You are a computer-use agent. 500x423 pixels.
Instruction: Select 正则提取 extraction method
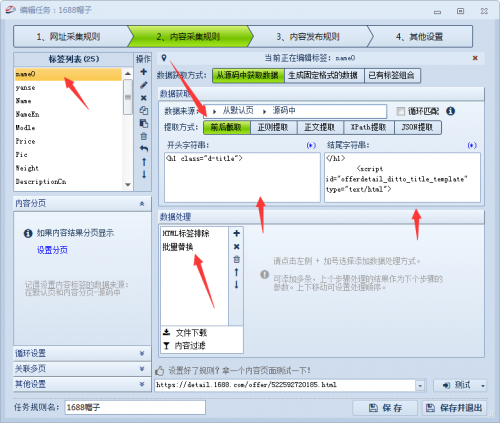tap(273, 127)
